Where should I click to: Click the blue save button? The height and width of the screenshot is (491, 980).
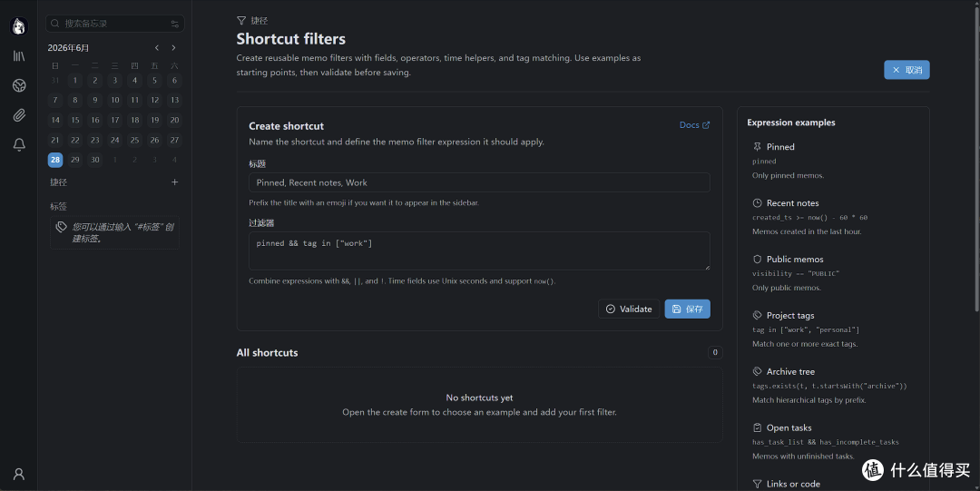point(687,309)
